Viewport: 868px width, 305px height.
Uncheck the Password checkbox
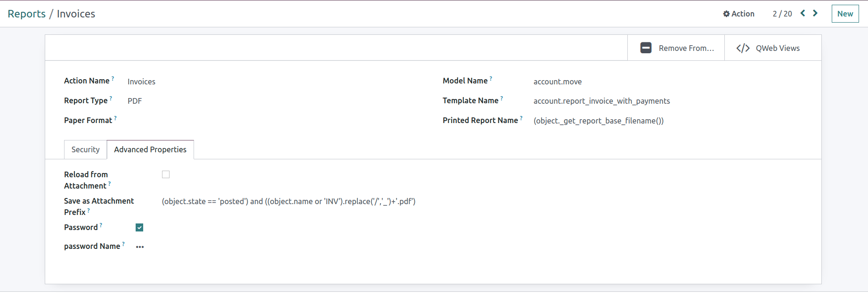click(139, 228)
